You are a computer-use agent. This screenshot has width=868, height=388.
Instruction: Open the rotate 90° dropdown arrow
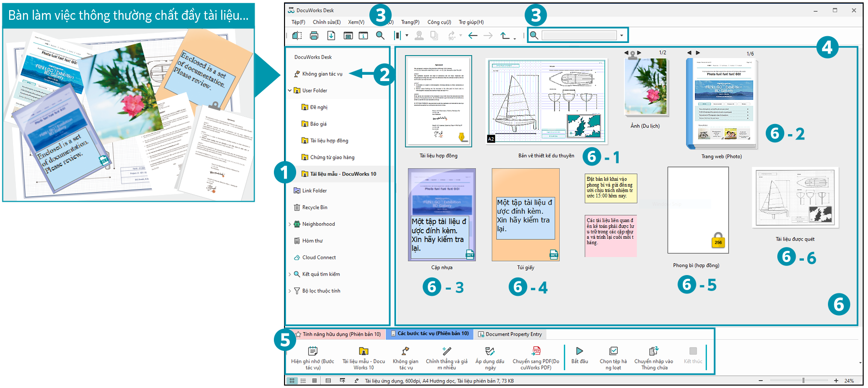coord(461,35)
